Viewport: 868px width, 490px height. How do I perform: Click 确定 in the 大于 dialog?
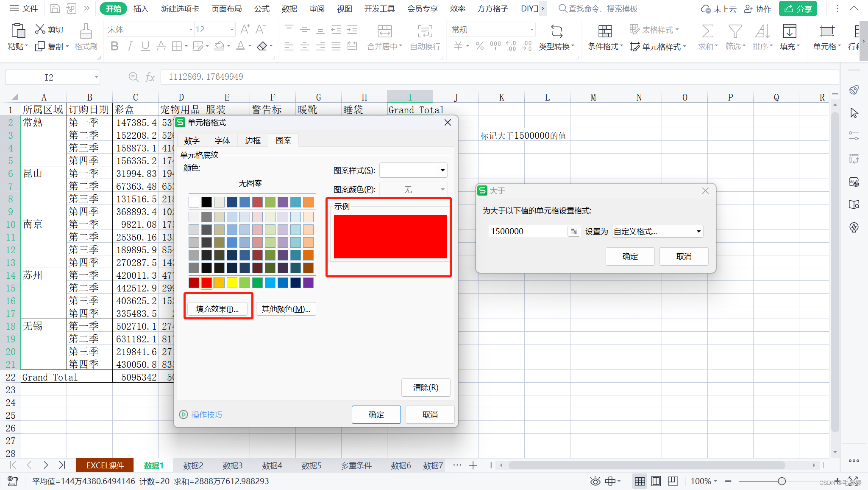(630, 256)
